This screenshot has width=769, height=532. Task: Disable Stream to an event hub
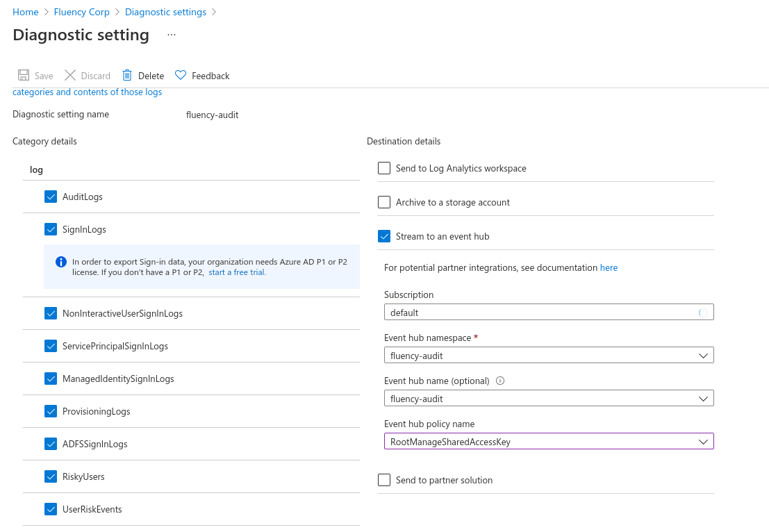tap(384, 236)
